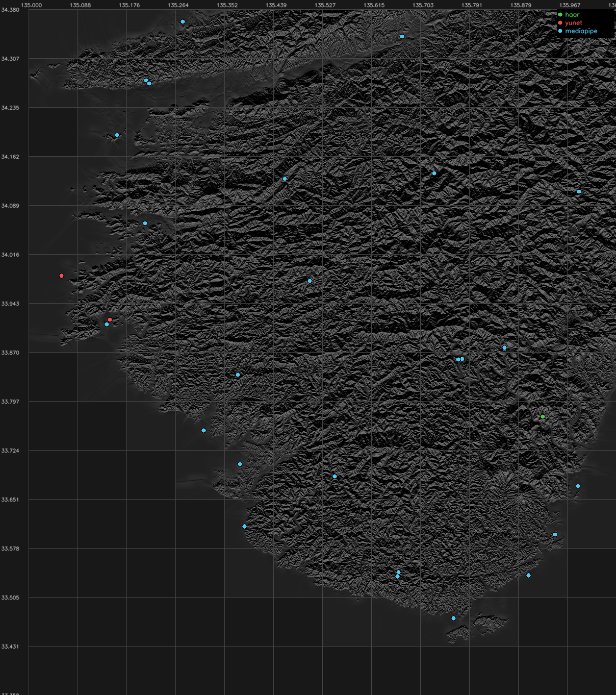The image size is (616, 695).
Task: Click the red yunet point touching a blue point
Action: (110, 320)
